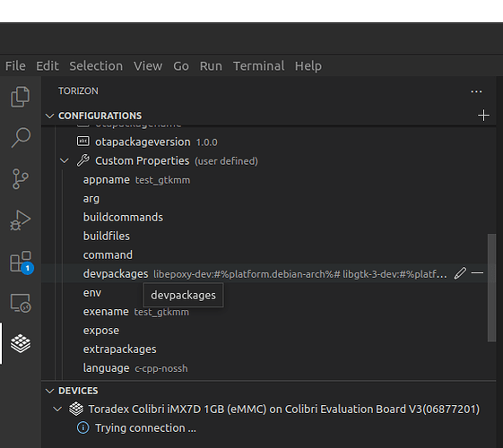Edit devpackages value with pencil icon

460,273
